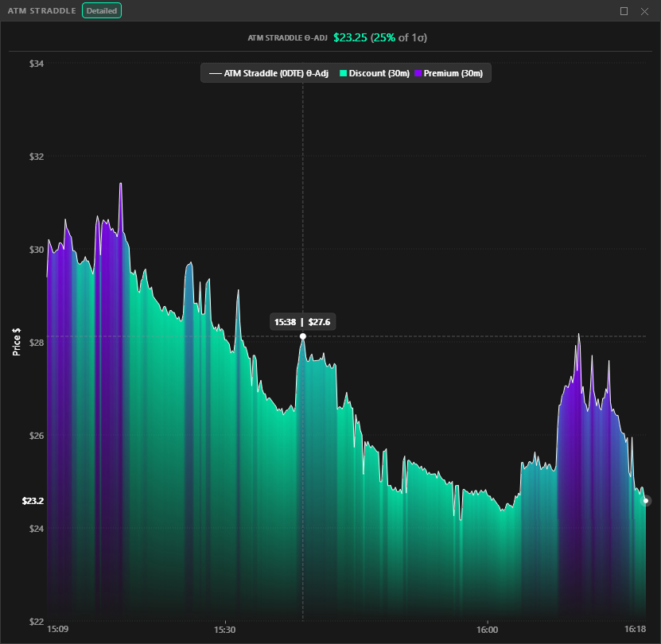Click the 15:38 | $27.6 tooltip

302,322
